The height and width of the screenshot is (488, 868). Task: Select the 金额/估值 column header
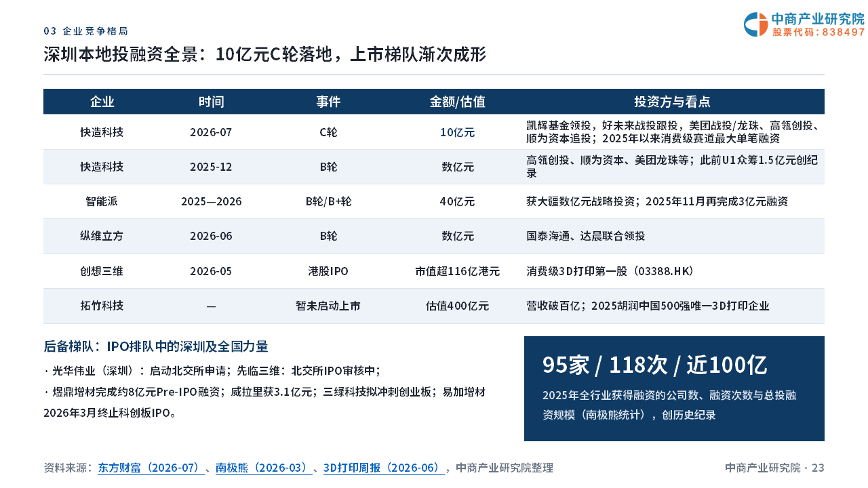(x=458, y=102)
